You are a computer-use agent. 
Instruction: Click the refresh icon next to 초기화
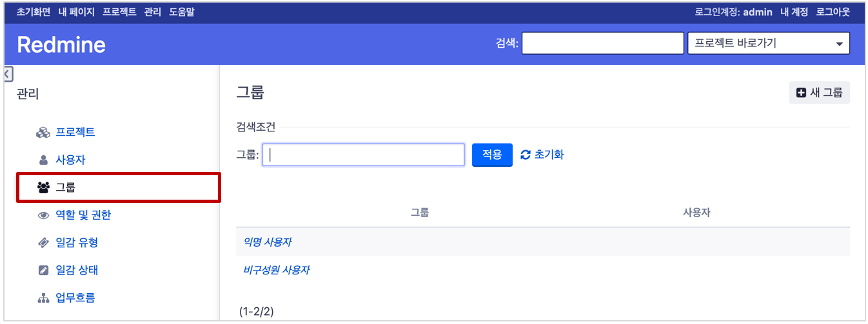pos(526,155)
